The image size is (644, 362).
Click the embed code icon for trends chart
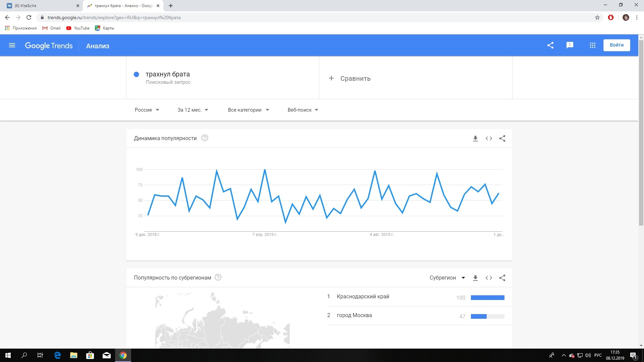pyautogui.click(x=489, y=138)
